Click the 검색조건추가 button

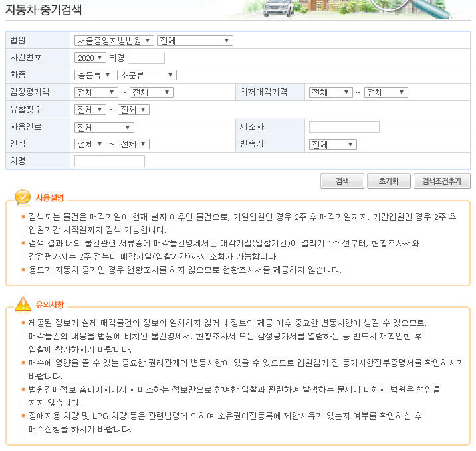442,181
